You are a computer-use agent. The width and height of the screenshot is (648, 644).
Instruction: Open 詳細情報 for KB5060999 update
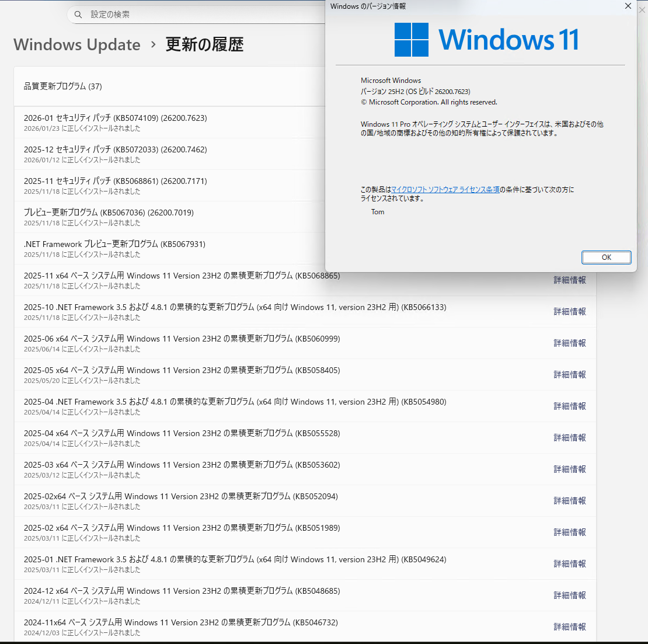(569, 343)
